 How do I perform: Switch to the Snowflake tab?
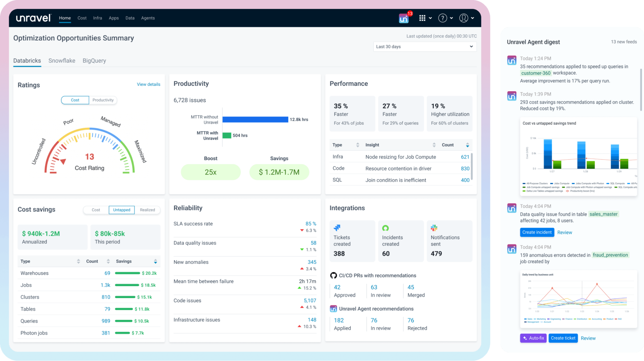tap(62, 60)
